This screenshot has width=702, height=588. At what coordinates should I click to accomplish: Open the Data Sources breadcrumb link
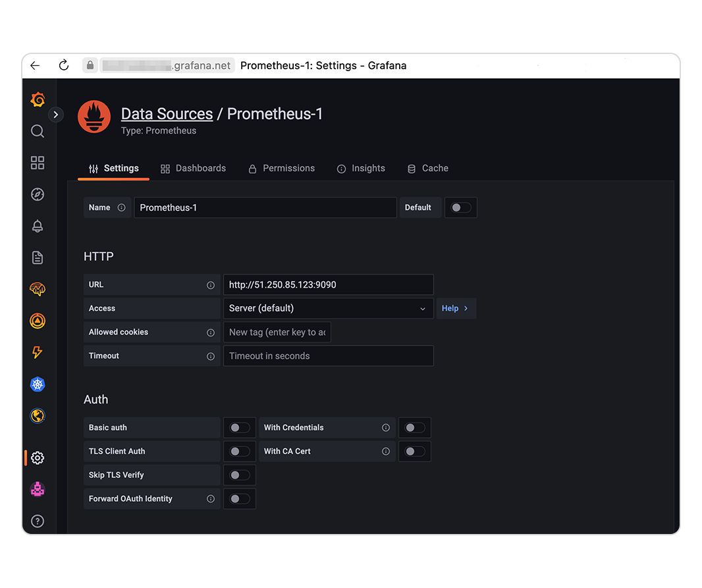coord(167,114)
